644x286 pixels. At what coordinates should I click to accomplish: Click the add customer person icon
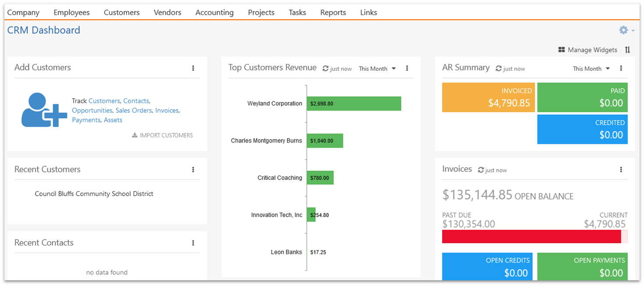tap(44, 110)
